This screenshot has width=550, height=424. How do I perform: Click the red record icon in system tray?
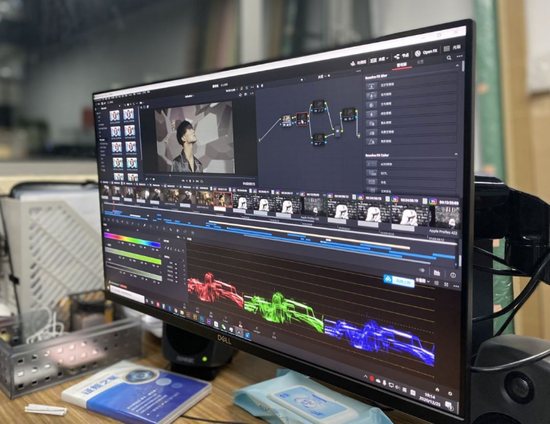point(372,379)
